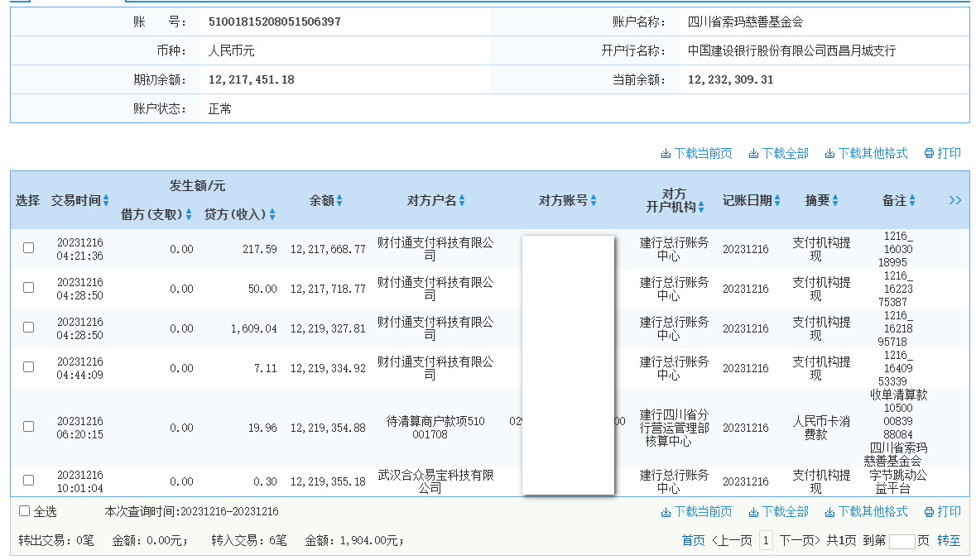Check the 04:21:36 transaction checkbox
The image size is (976, 560).
point(29,247)
